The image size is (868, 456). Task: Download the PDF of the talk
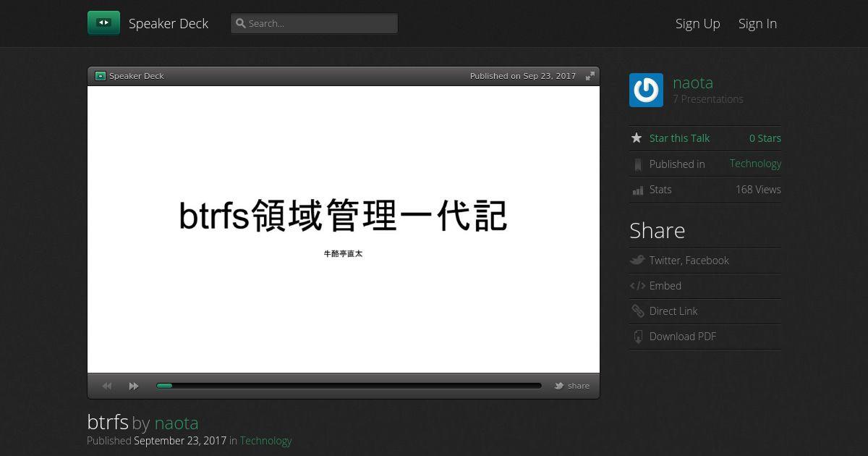(683, 337)
